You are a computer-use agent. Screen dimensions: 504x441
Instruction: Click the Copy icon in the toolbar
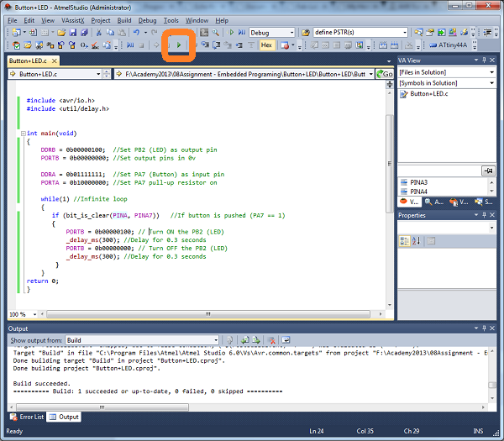point(110,33)
